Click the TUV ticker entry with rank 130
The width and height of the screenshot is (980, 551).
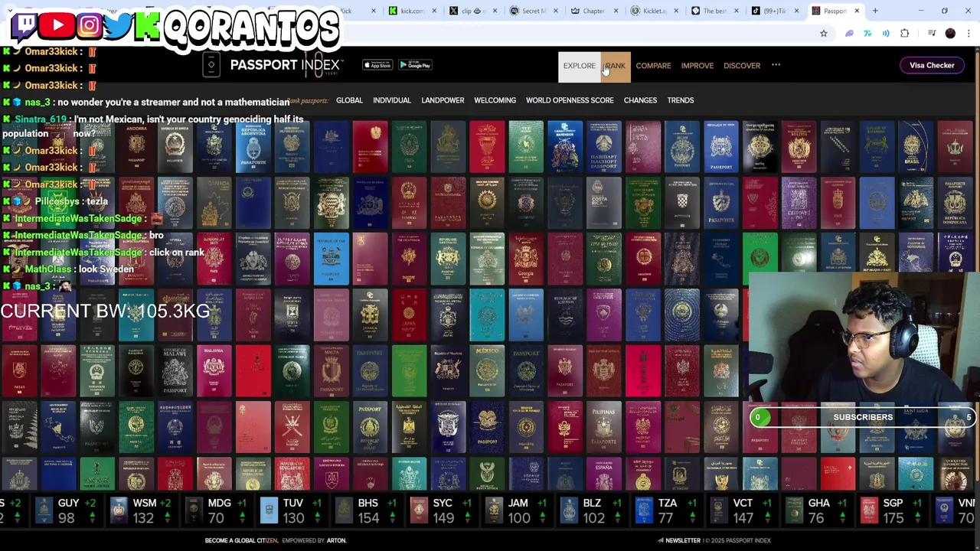(292, 510)
